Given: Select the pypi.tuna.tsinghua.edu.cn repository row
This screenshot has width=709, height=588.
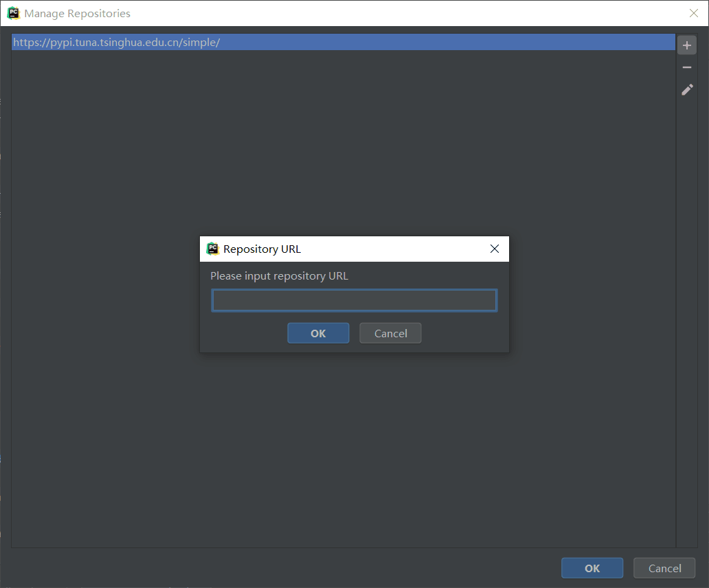Looking at the screenshot, I should (x=344, y=42).
